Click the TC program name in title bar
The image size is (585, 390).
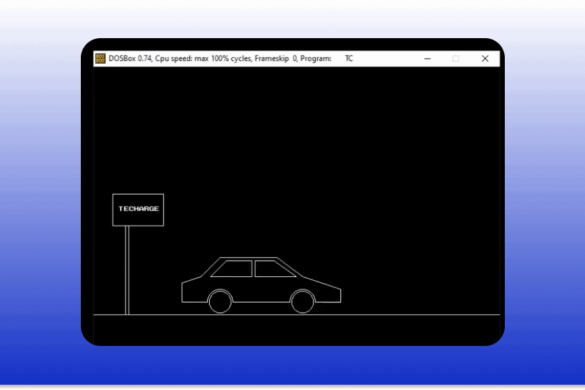tap(348, 59)
